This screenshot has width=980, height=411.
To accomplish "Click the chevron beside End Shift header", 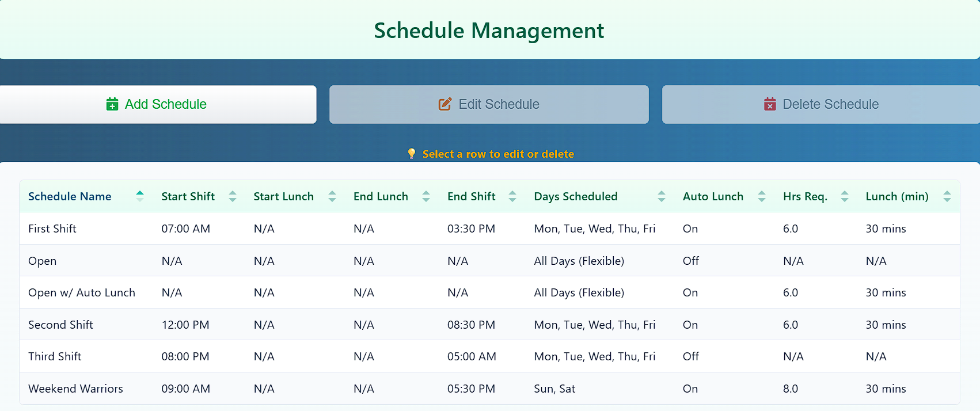I will (x=512, y=196).
